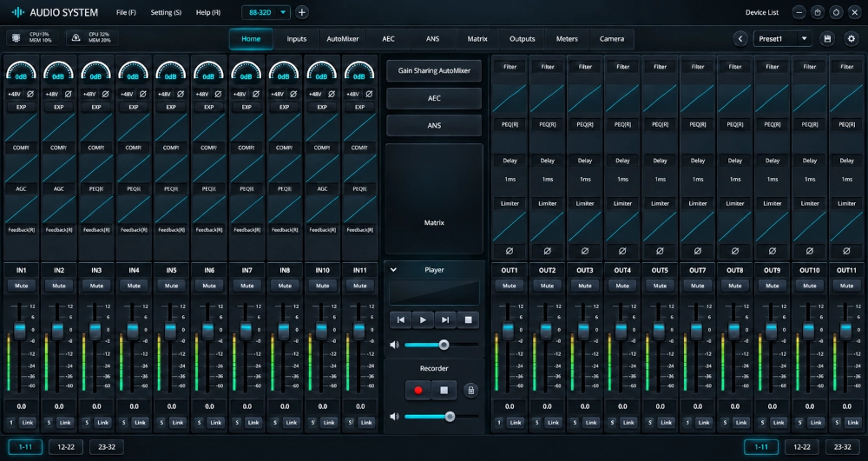The height and width of the screenshot is (461, 868).
Task: Adjust the Recorder volume slider
Action: tap(441, 416)
